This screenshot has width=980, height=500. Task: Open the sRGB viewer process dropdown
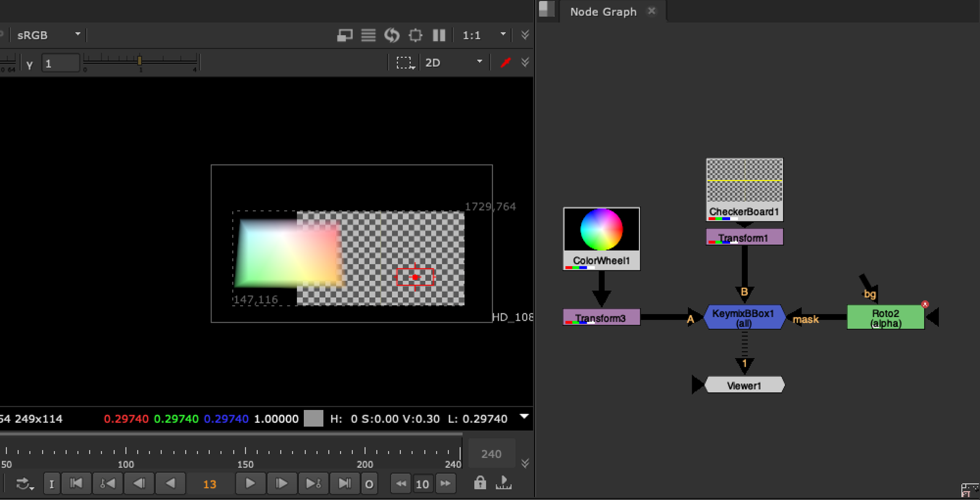[x=49, y=35]
